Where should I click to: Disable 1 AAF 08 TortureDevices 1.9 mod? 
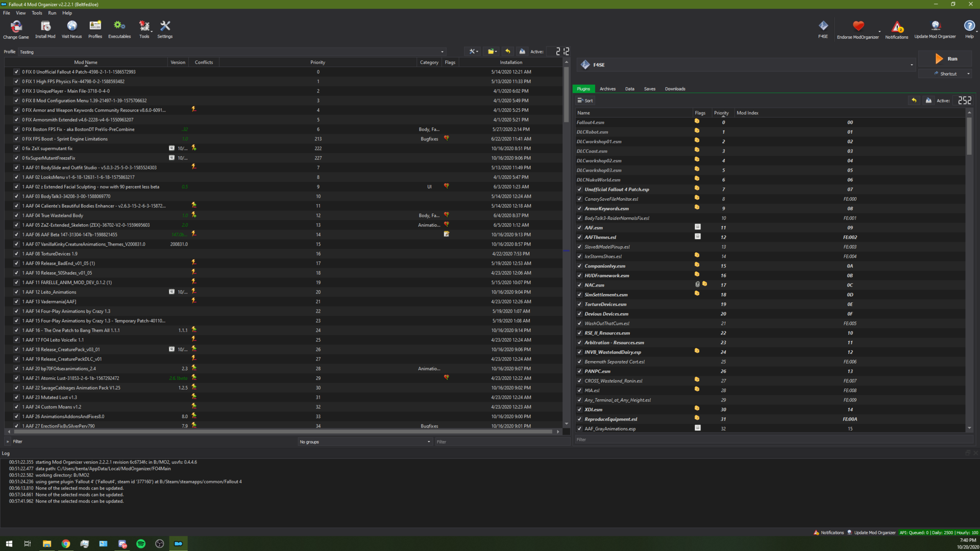pos(16,254)
